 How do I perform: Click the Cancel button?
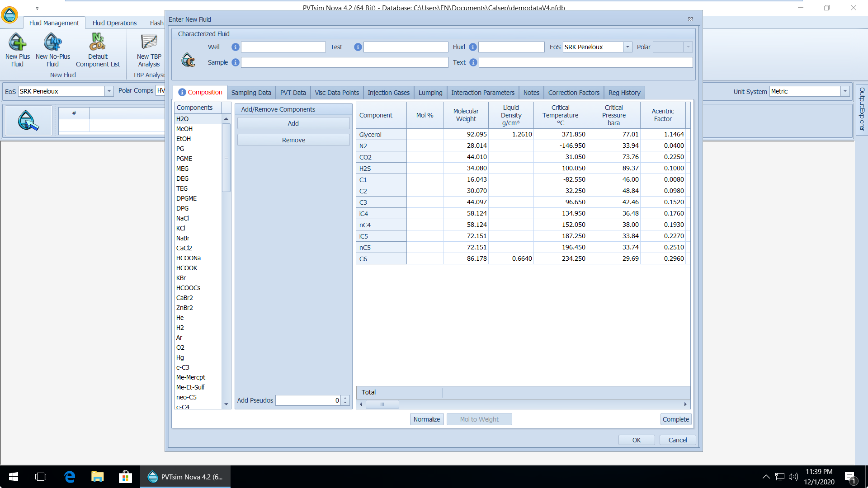pos(678,440)
